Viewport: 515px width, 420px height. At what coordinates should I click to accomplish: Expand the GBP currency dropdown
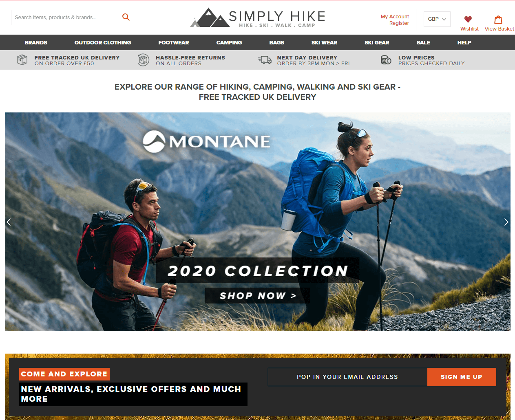tap(437, 19)
